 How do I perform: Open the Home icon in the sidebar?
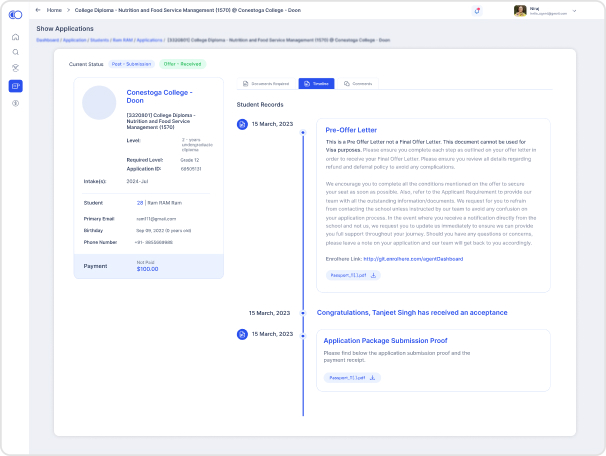click(x=15, y=35)
